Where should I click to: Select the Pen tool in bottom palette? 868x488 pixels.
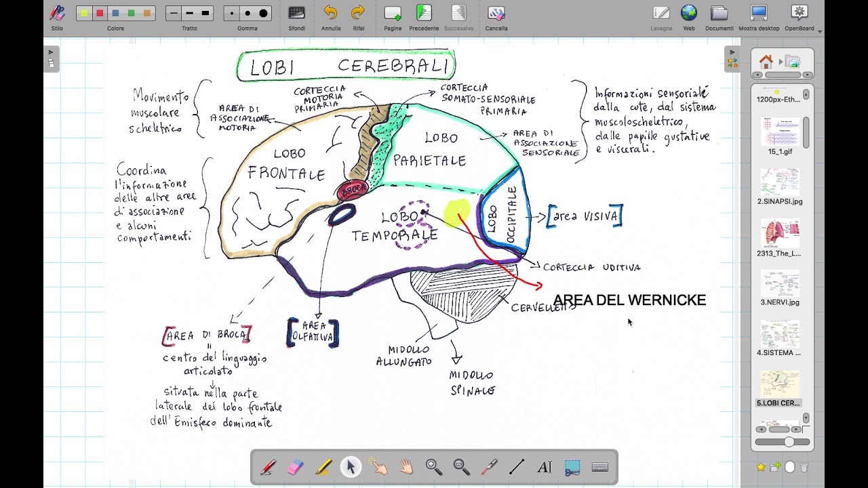click(268, 467)
